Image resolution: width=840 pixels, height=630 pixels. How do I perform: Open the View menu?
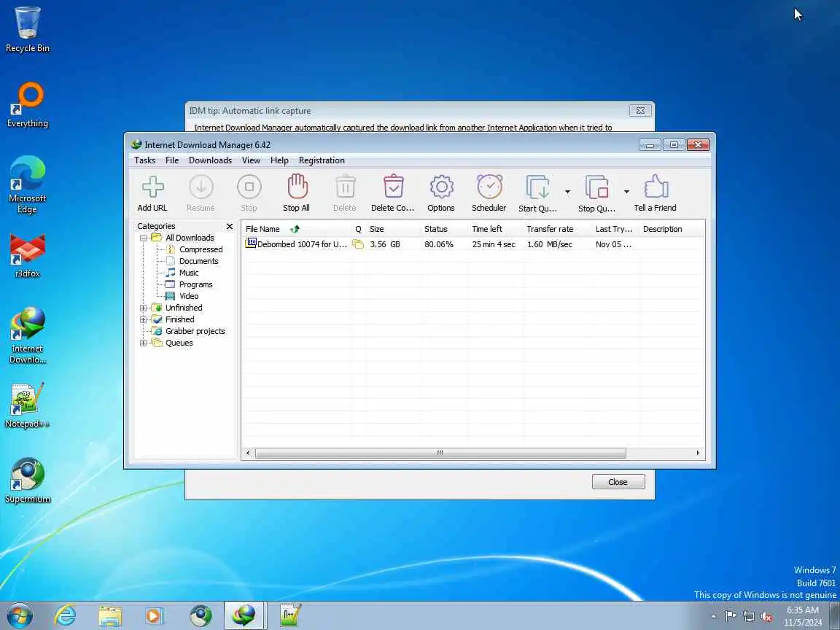pos(251,160)
